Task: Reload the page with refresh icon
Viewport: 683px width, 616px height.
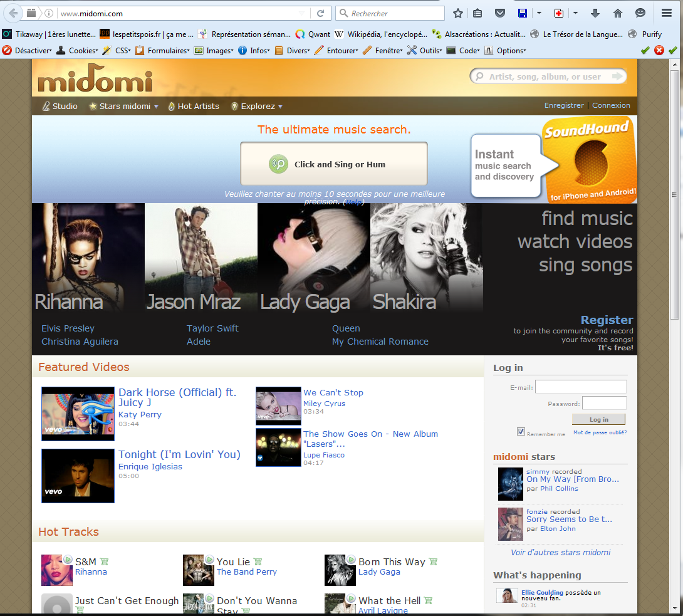Action: click(320, 13)
